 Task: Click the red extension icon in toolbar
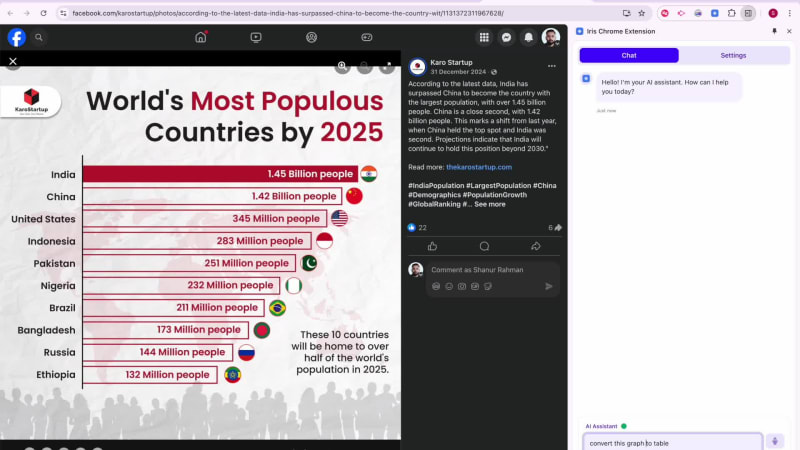665,13
